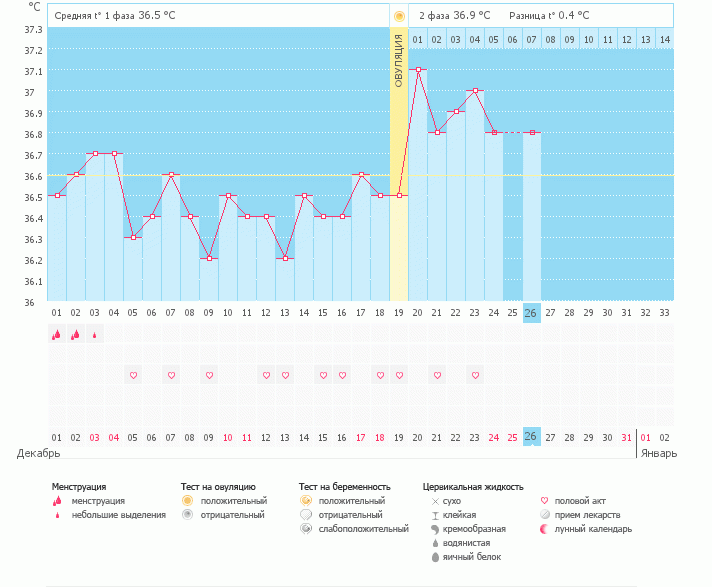Click the small discharge icon on day 03
Screen dimensions: 712x587
(95, 335)
